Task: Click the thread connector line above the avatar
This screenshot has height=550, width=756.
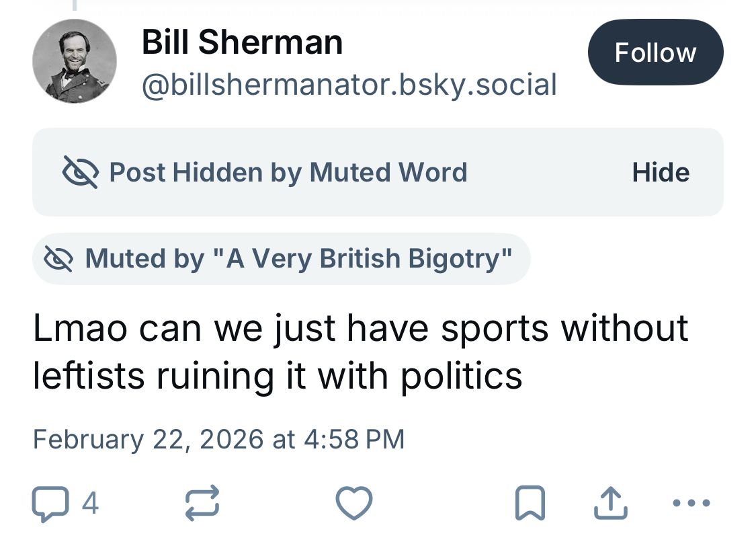Action: pyautogui.click(x=75, y=5)
